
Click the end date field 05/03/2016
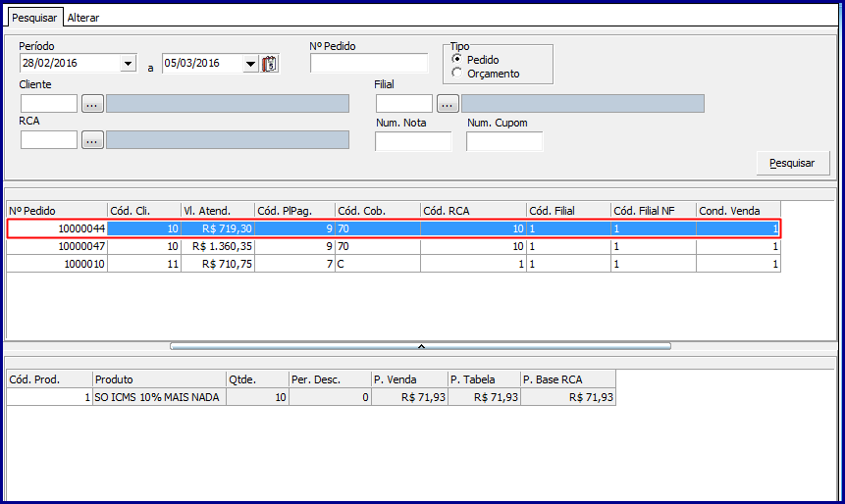[202, 63]
